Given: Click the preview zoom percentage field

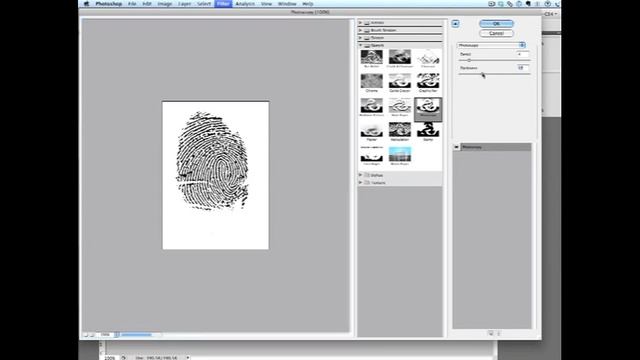Looking at the screenshot, I should coord(106,335).
